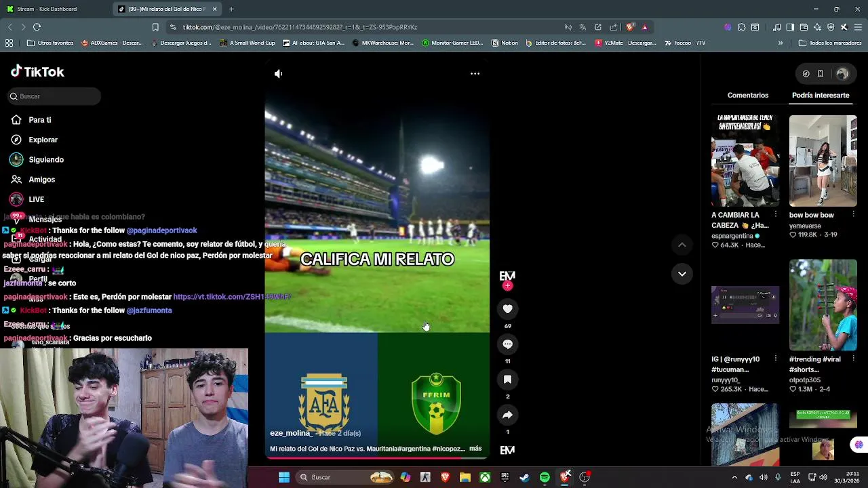Show more bookmarks chevron
The image size is (868, 488).
coord(781,43)
